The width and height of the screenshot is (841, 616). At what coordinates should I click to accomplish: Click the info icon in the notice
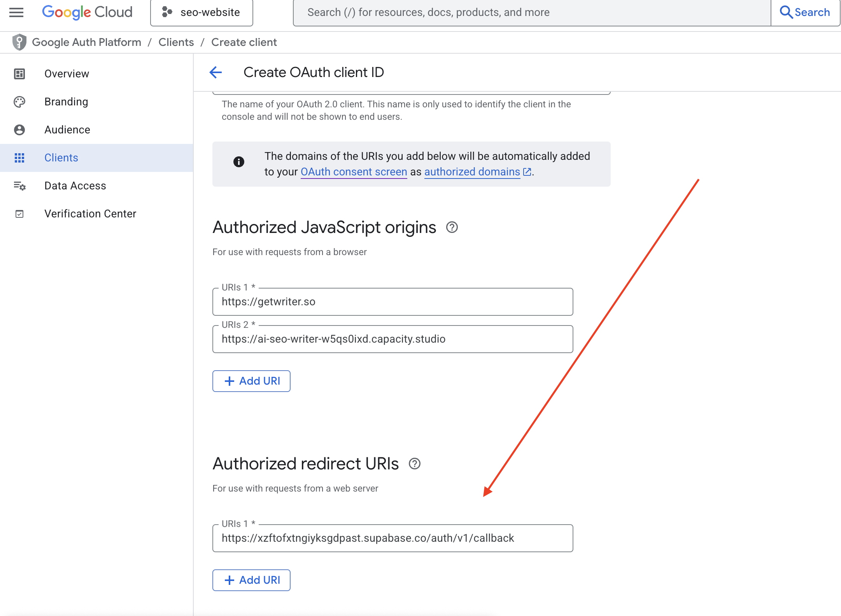239,162
